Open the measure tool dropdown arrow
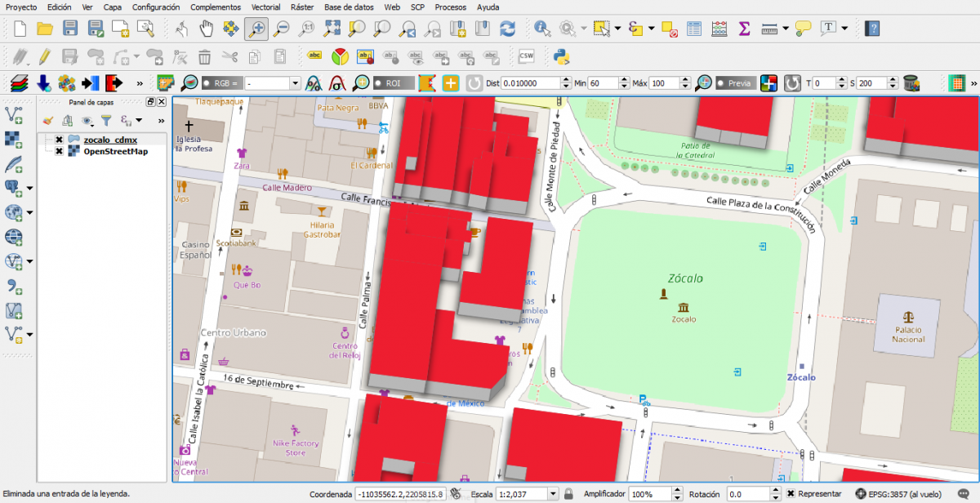980x503 pixels. [x=786, y=29]
